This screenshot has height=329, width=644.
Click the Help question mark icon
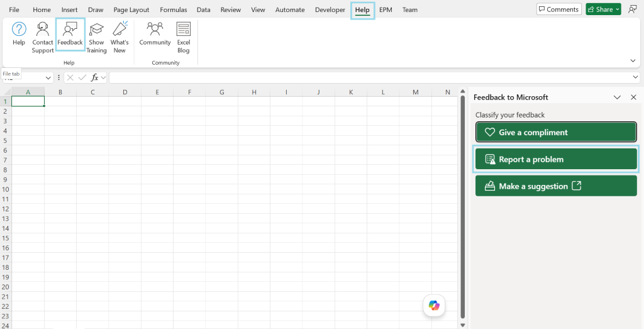click(19, 30)
